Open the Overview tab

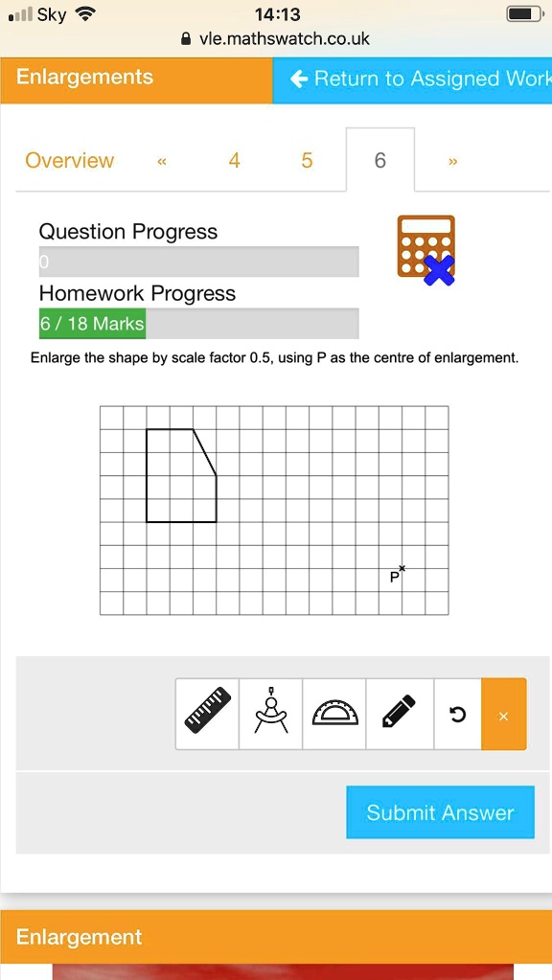[x=69, y=160]
